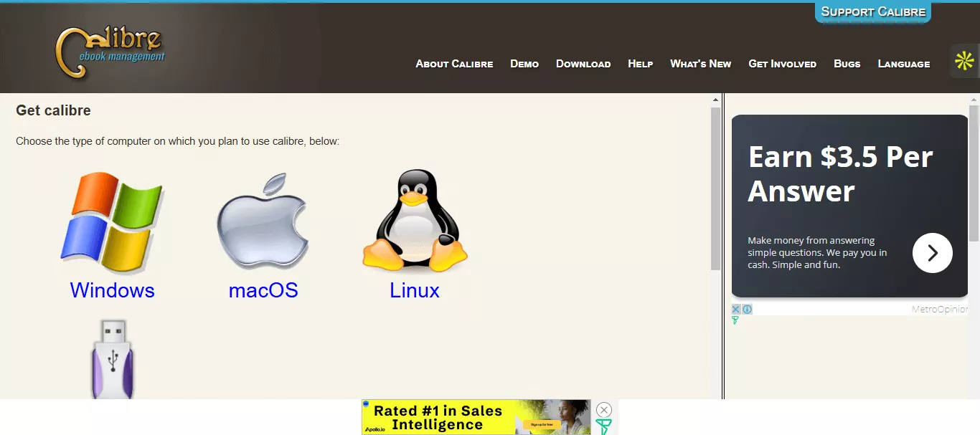Click the main content scrollbar up arrow
The height and width of the screenshot is (435, 980).
(x=715, y=100)
